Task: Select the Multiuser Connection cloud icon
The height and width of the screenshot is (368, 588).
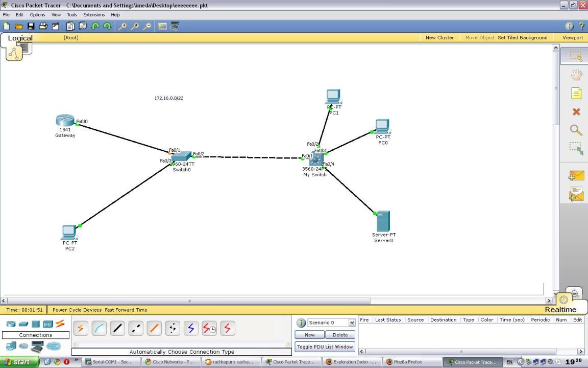Action: tap(53, 346)
